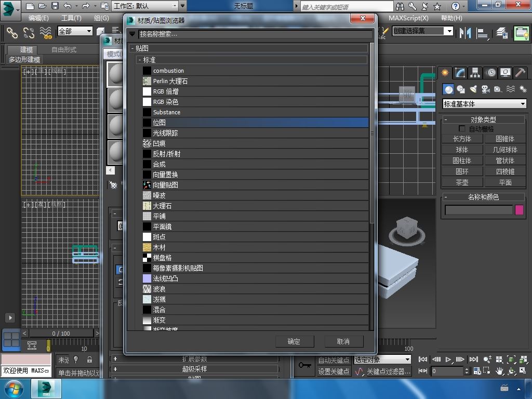Open the 标准基本体 primitives dropdown
Viewport: 532px width, 399px height.
point(485,104)
